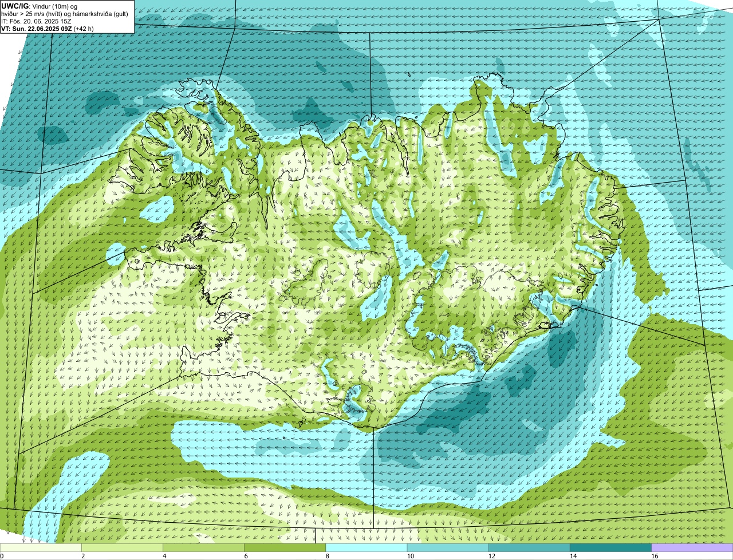This screenshot has width=733, height=560.
Task: Click the legend scale label '16'
Action: (x=654, y=556)
